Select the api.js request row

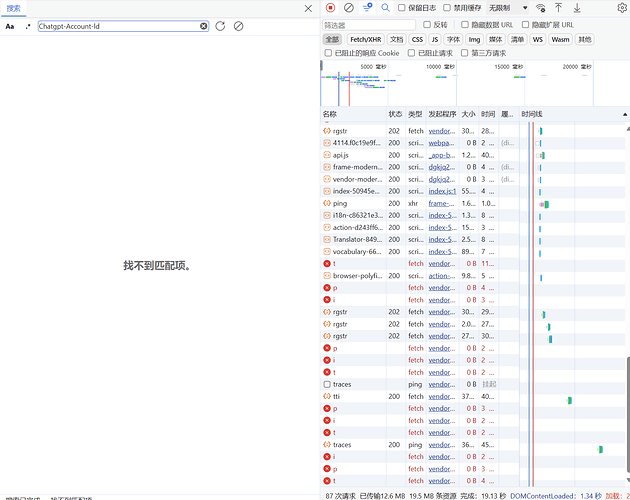click(x=420, y=155)
